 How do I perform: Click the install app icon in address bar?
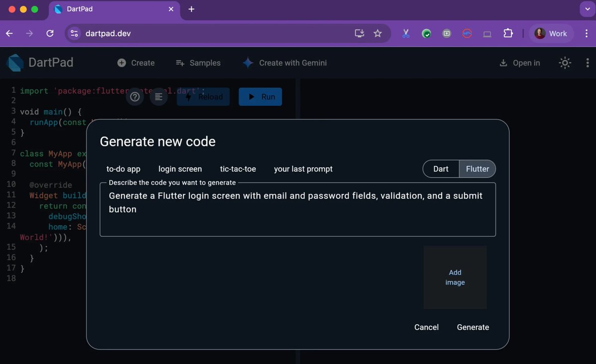[x=359, y=33]
